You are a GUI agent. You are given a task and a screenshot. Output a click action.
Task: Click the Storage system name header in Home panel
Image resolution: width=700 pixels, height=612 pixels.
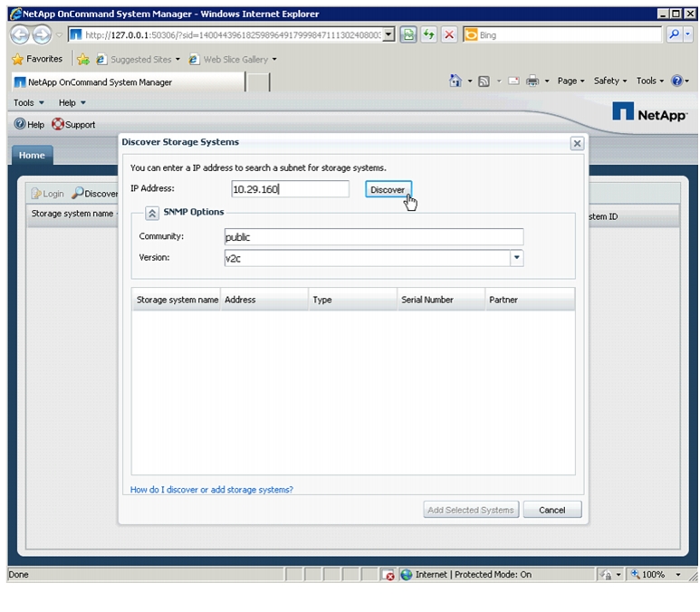72,214
